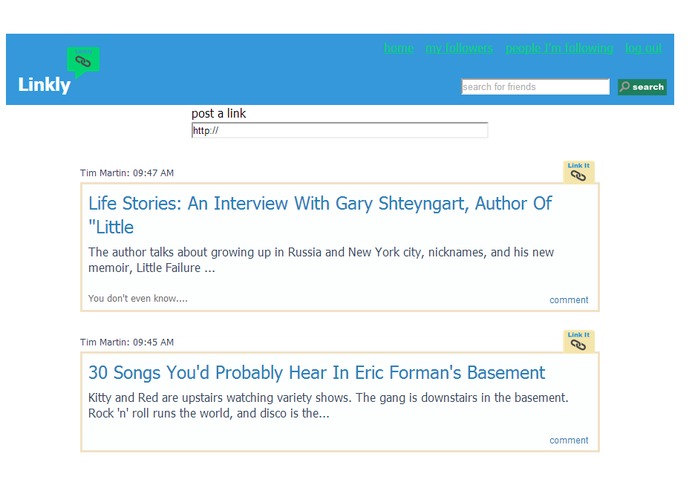Focus the post a link URL field

coord(340,130)
